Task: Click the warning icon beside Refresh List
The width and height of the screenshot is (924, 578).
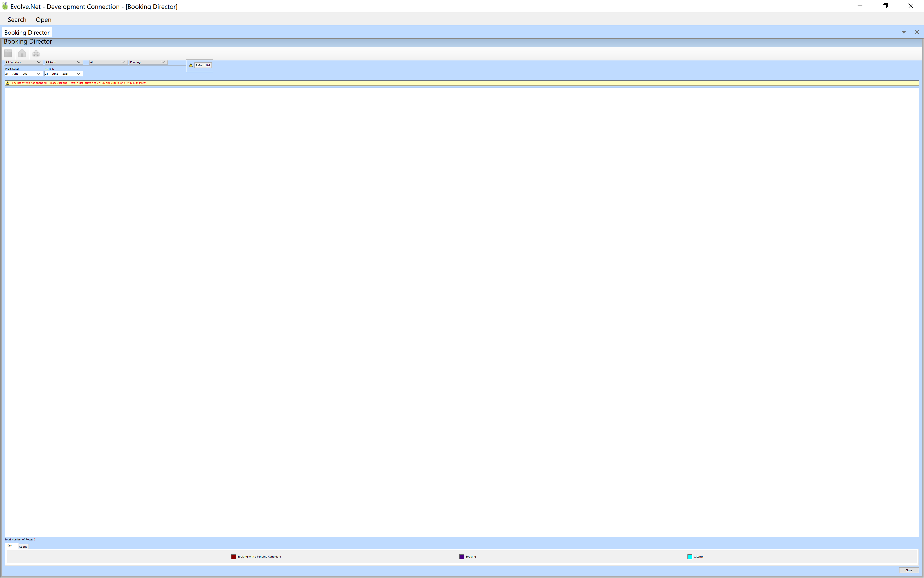Action: pyautogui.click(x=191, y=65)
